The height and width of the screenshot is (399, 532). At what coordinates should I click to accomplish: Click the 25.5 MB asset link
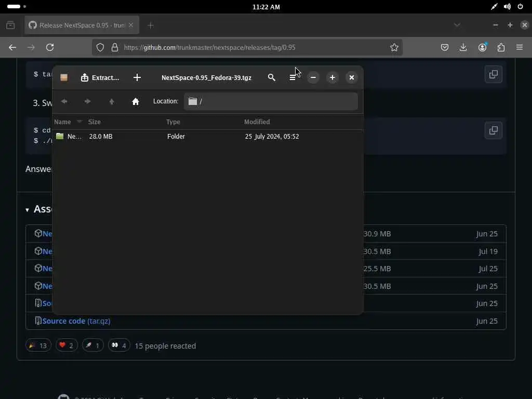click(47, 269)
